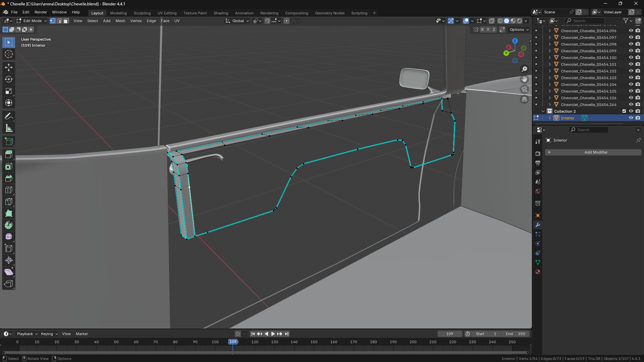Collapse Collection 2 in outliner
The image size is (644, 362).
pos(543,111)
